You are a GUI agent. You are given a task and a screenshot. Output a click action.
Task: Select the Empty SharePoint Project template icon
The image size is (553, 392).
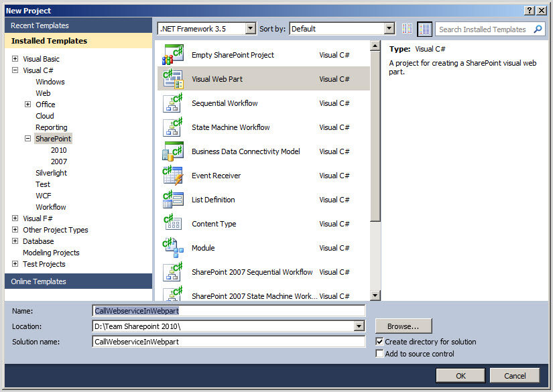tap(172, 55)
